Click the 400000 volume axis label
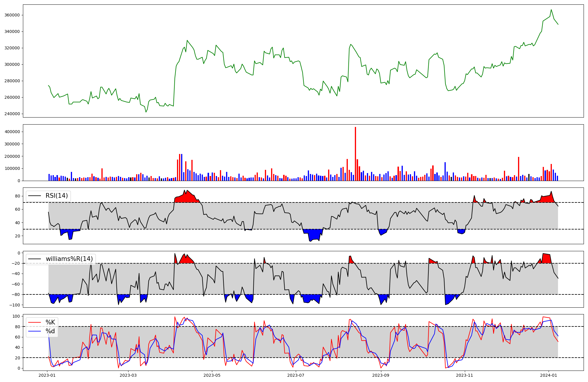588x382 pixels. (x=12, y=132)
